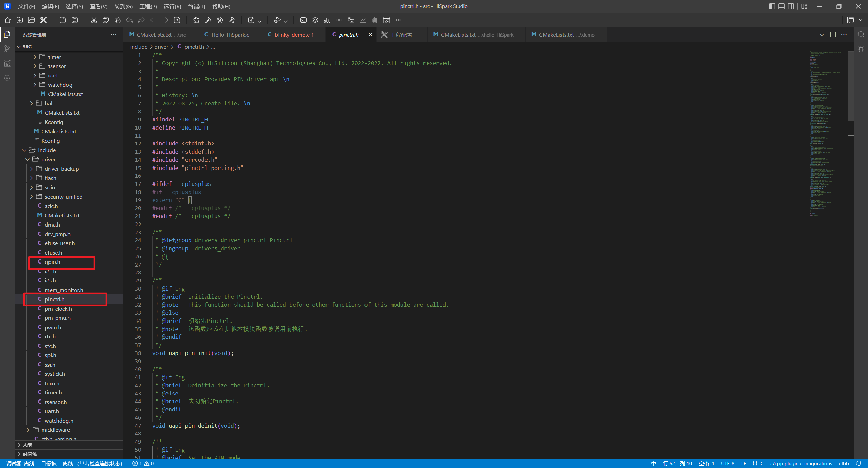Open Source Control in activity bar

[7, 49]
